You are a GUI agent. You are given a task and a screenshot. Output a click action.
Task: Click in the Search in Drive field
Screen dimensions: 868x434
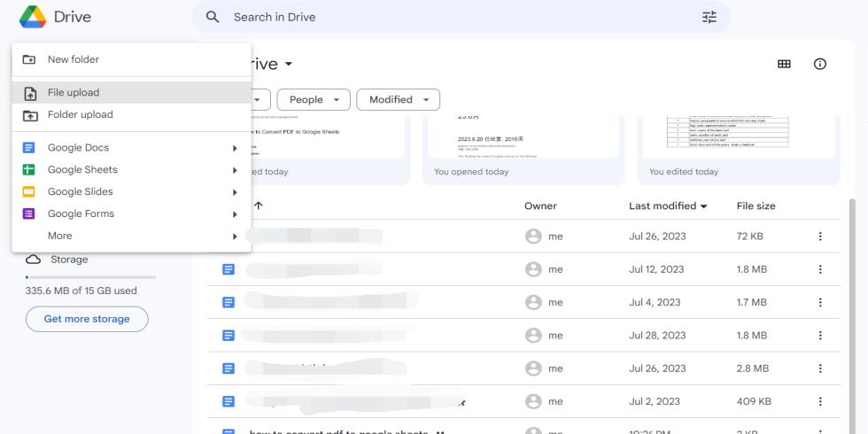(x=460, y=17)
